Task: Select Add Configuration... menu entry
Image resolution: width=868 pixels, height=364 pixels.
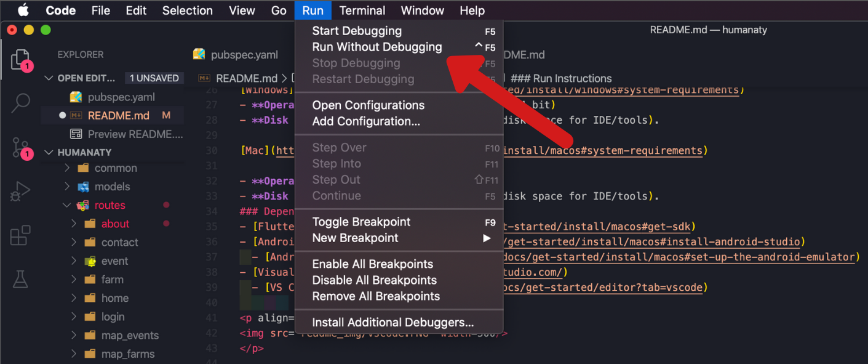Action: coord(399,121)
